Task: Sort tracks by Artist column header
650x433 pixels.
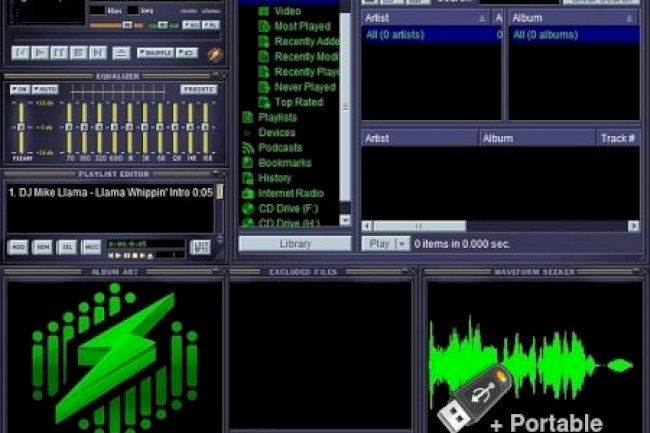Action: (x=420, y=138)
